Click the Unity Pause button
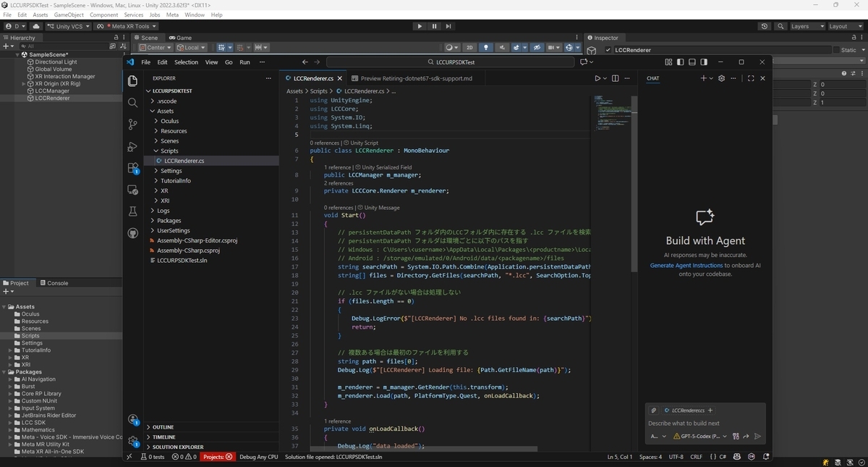 pyautogui.click(x=434, y=26)
